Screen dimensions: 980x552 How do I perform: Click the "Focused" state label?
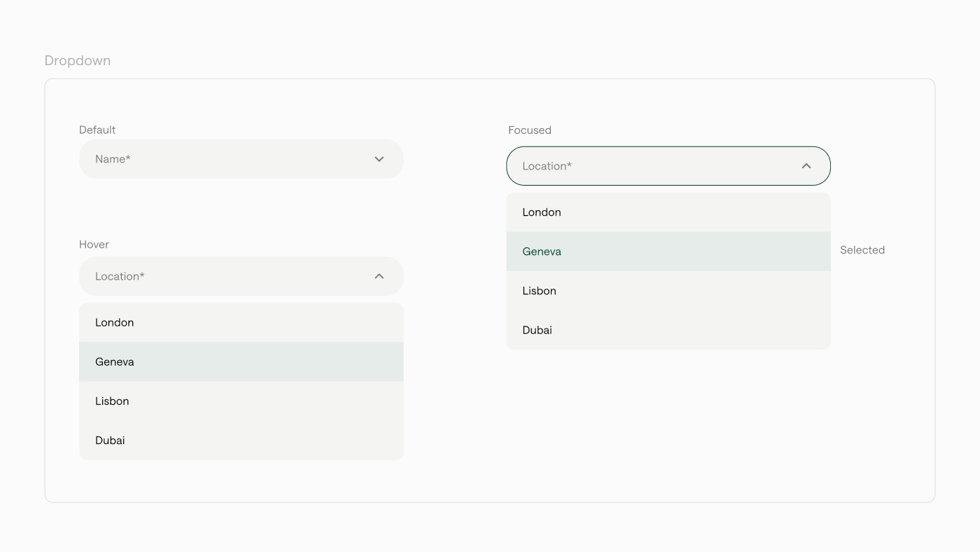[529, 130]
